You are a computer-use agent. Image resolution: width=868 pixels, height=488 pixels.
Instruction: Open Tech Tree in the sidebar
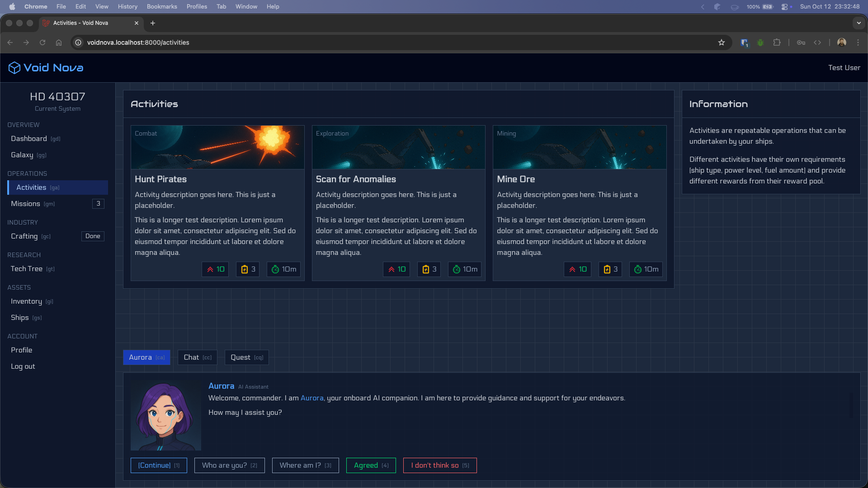(x=27, y=269)
